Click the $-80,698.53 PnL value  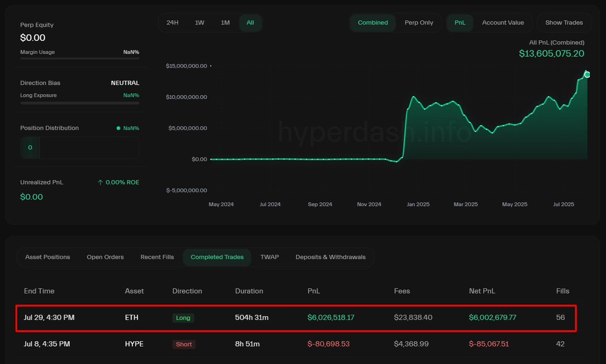pyautogui.click(x=329, y=344)
